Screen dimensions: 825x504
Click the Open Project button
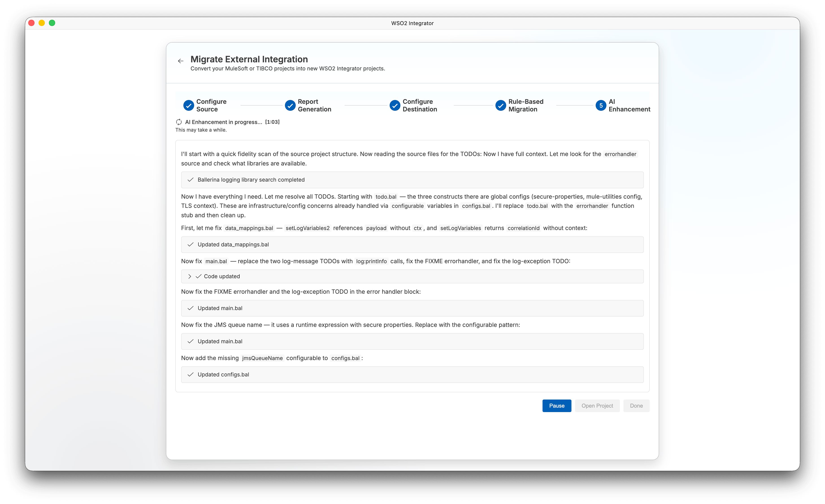(x=597, y=406)
